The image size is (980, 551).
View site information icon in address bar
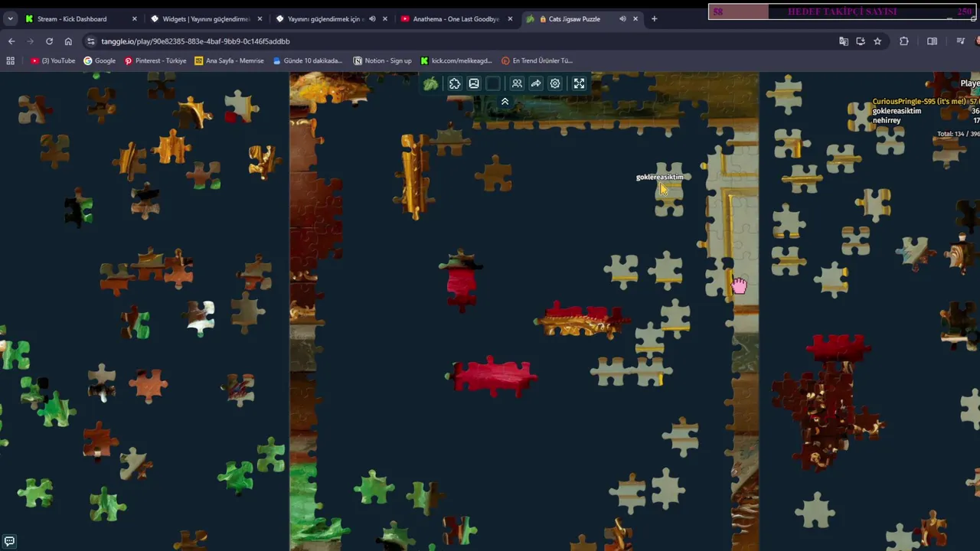92,41
